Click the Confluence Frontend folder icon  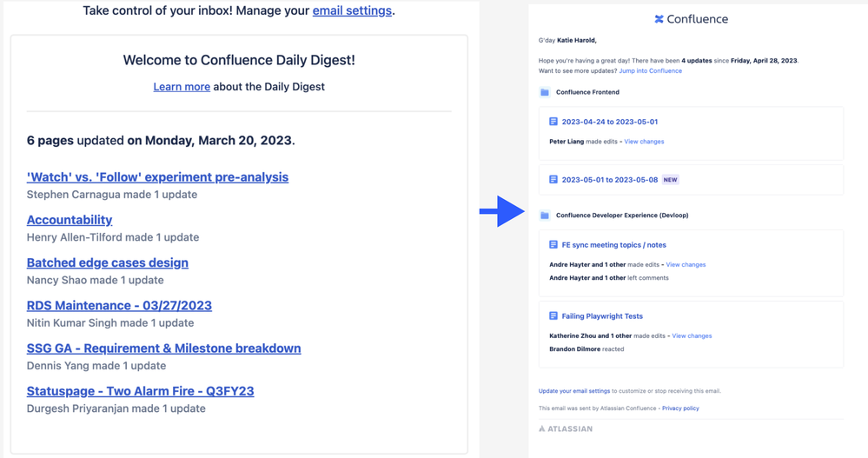[545, 92]
